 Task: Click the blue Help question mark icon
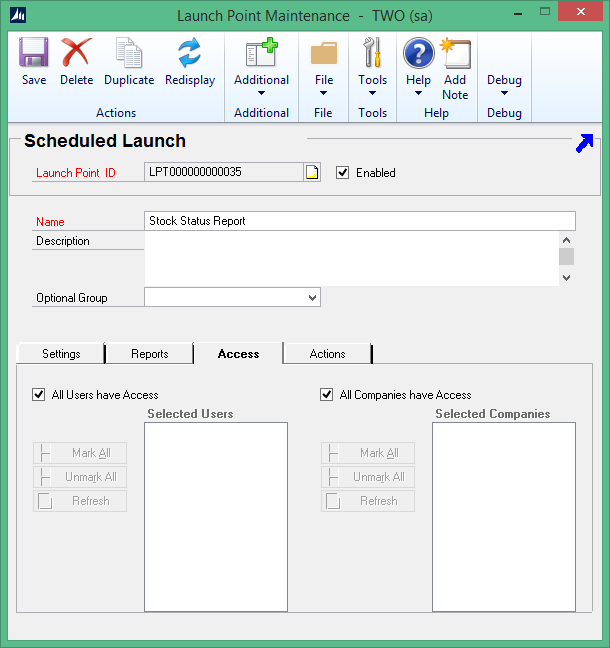(x=418, y=53)
